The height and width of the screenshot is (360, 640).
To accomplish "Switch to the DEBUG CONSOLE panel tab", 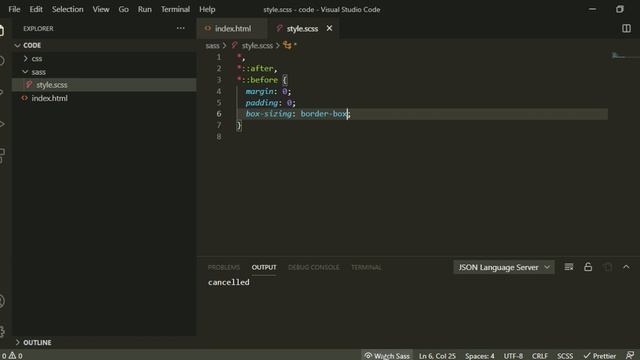I will click(x=313, y=267).
